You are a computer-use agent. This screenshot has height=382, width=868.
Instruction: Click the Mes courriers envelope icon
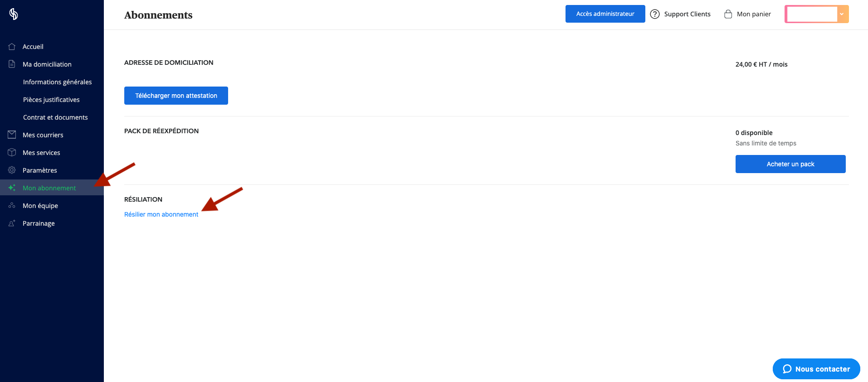(12, 135)
